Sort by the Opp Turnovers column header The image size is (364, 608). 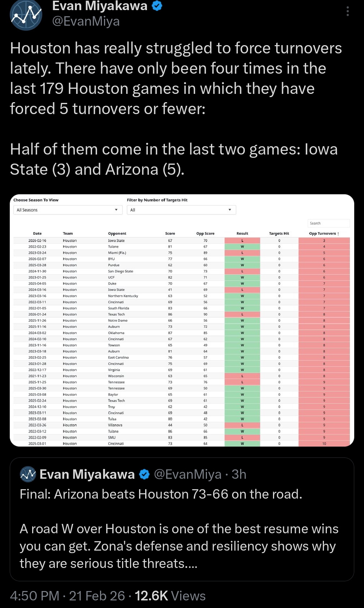(x=324, y=234)
